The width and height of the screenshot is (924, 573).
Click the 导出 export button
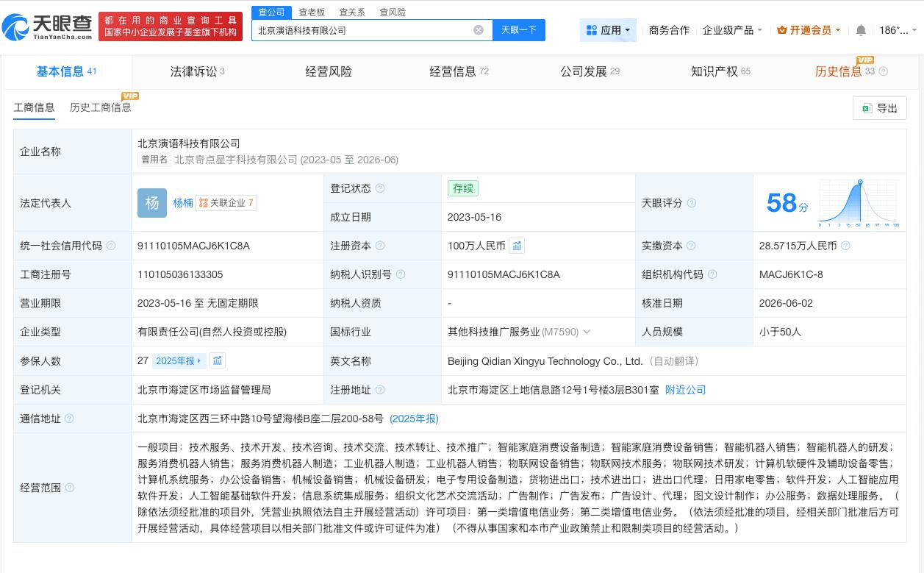[879, 108]
